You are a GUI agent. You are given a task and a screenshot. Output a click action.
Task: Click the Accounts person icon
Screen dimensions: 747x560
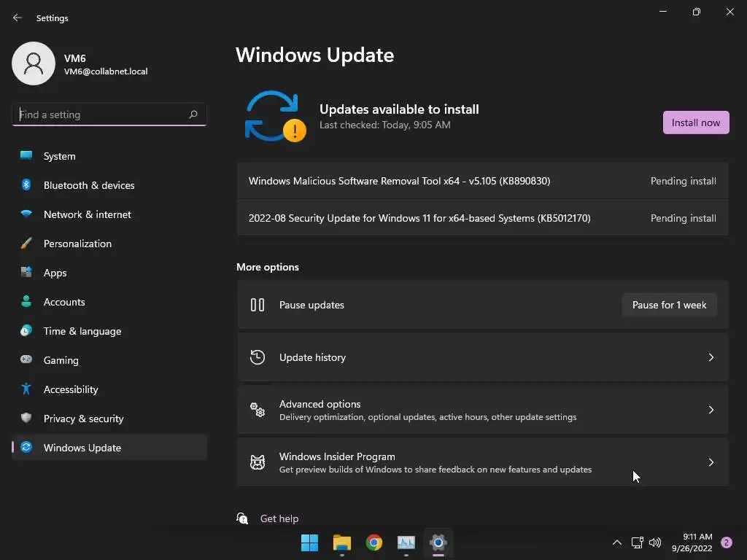[26, 301]
